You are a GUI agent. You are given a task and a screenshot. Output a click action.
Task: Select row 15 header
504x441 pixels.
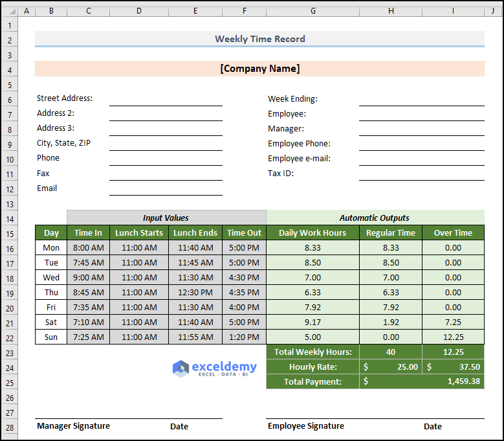pyautogui.click(x=10, y=234)
